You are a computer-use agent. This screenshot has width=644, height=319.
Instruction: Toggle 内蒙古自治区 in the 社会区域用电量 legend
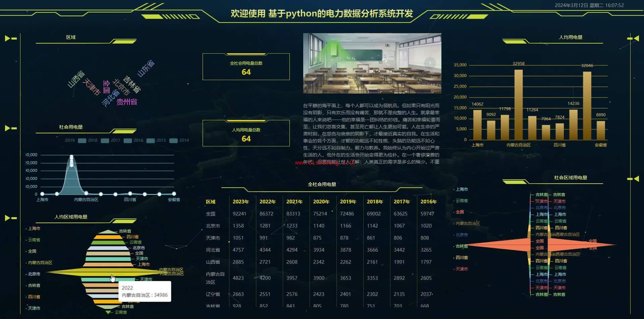467,224
